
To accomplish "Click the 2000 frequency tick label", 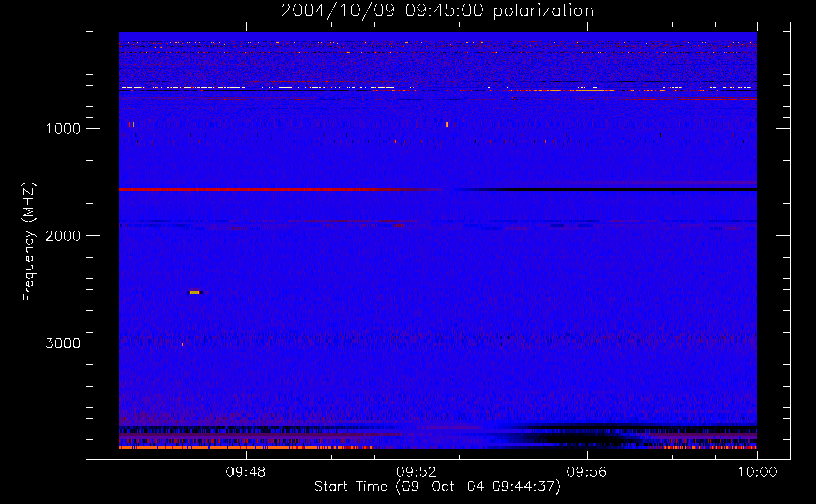I will click(63, 236).
